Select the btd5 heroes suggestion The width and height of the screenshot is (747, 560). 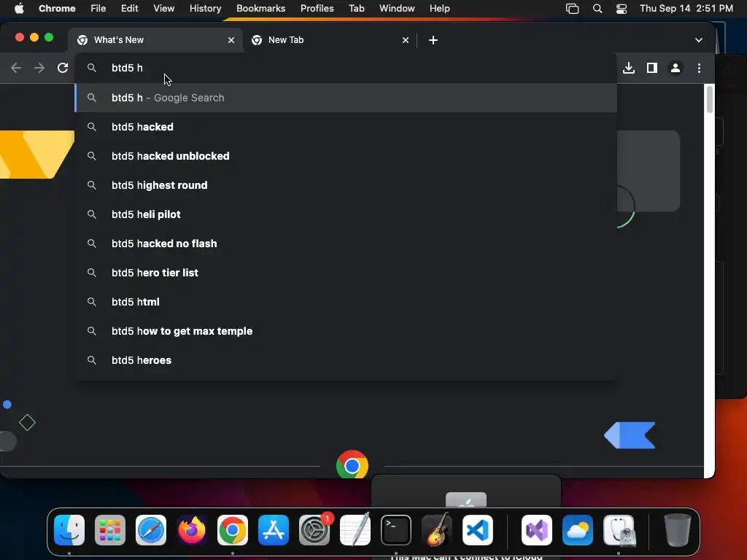(x=346, y=360)
